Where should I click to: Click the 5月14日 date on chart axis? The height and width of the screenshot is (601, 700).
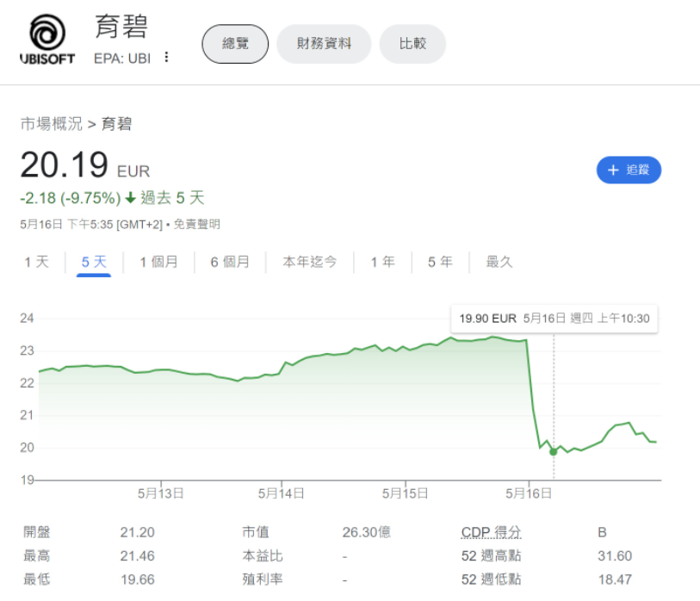pyautogui.click(x=282, y=493)
